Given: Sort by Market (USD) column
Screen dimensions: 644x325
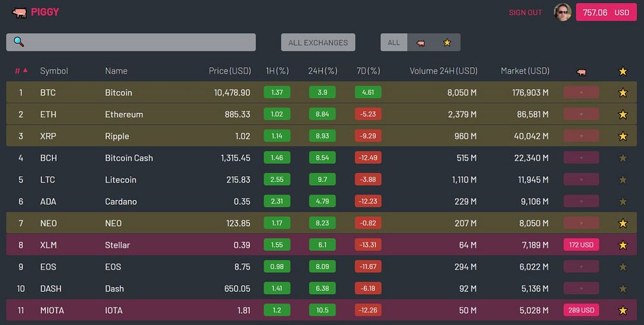Looking at the screenshot, I should tap(525, 71).
